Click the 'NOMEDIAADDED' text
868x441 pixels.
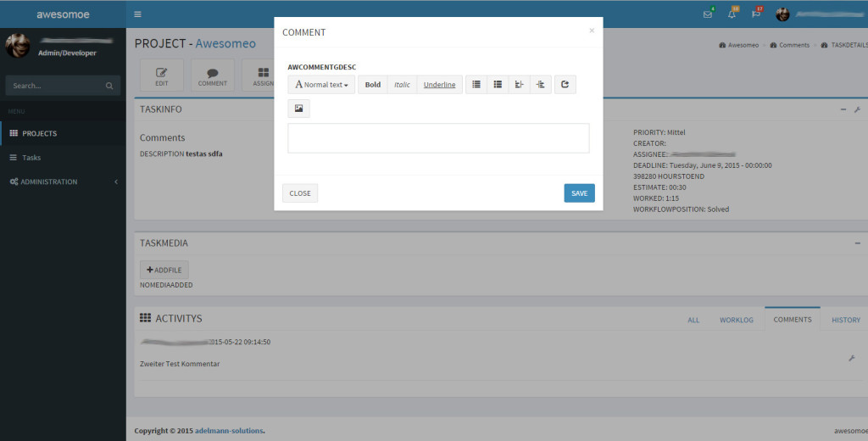(167, 285)
